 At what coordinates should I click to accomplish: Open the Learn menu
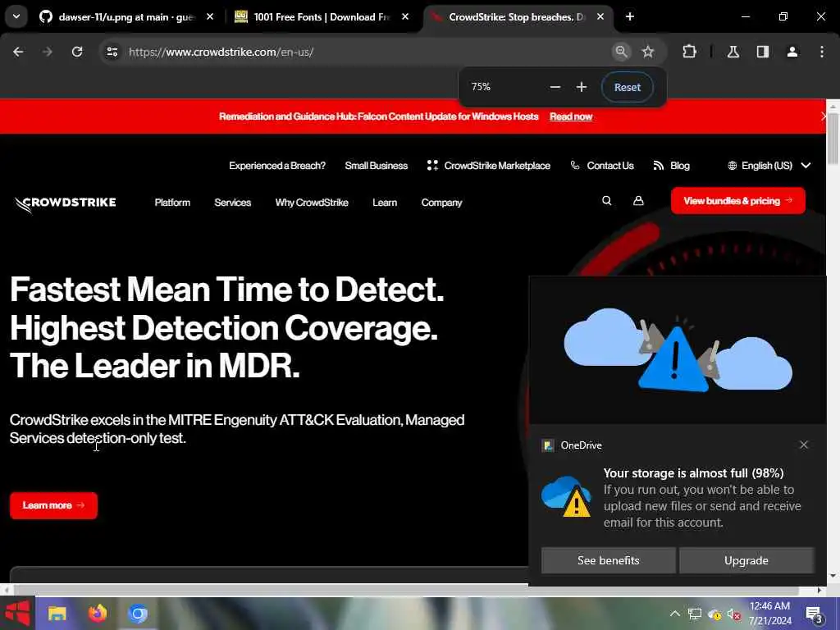pyautogui.click(x=385, y=203)
